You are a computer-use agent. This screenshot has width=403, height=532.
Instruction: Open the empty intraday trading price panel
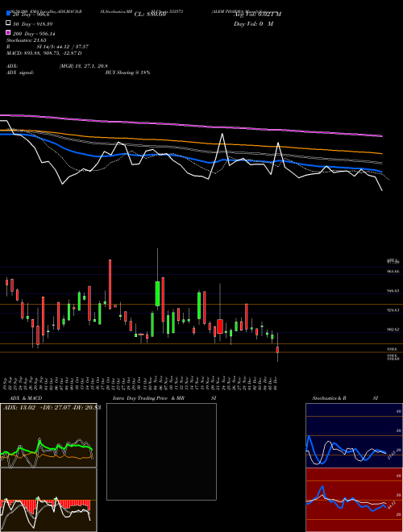[x=161, y=451]
